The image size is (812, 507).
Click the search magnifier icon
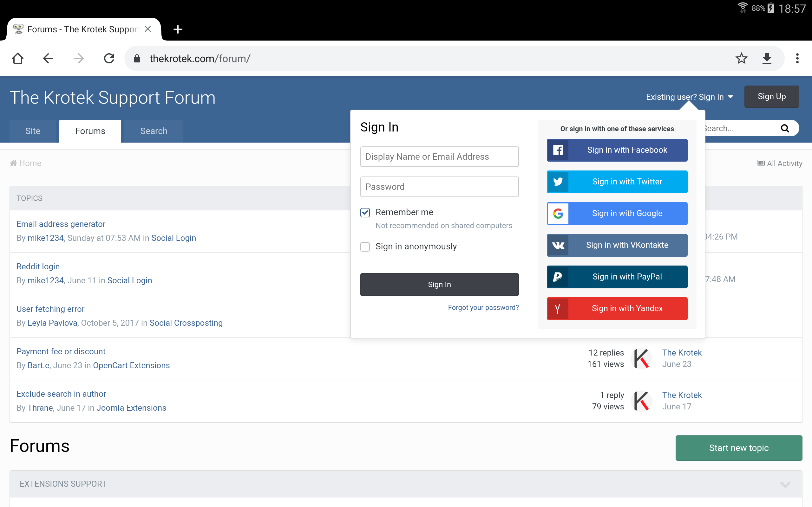[x=784, y=128]
